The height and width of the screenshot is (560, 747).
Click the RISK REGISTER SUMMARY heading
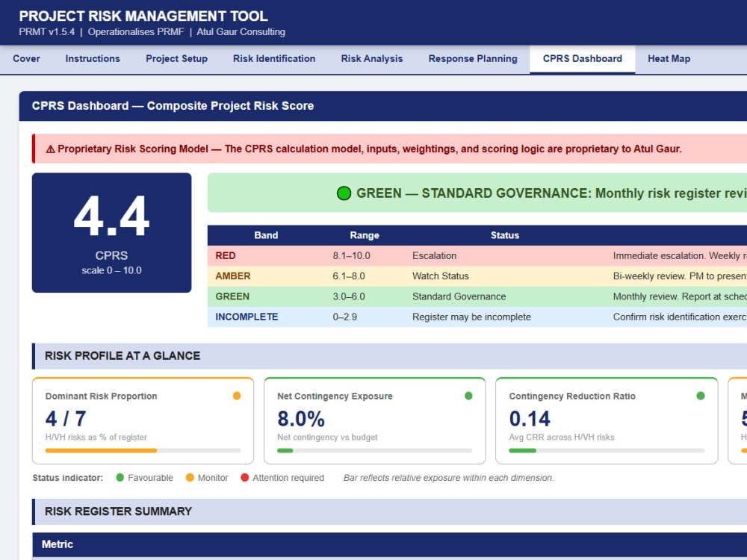118,511
